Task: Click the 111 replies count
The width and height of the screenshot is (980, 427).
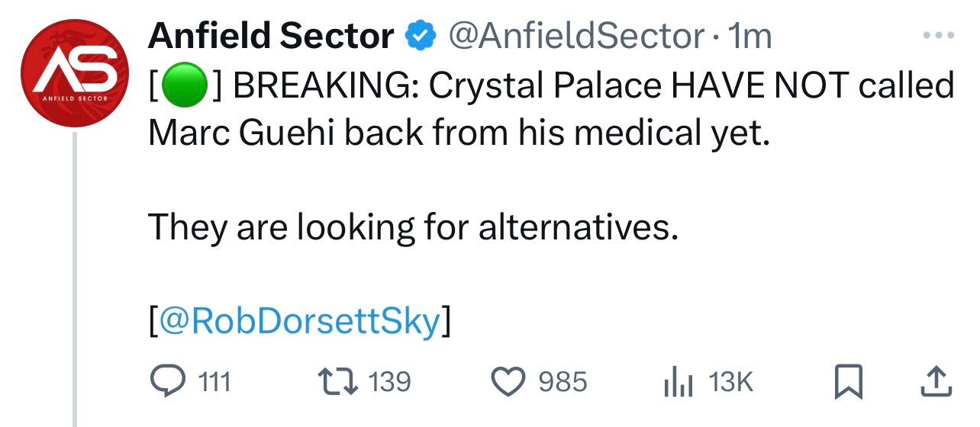Action: (214, 381)
